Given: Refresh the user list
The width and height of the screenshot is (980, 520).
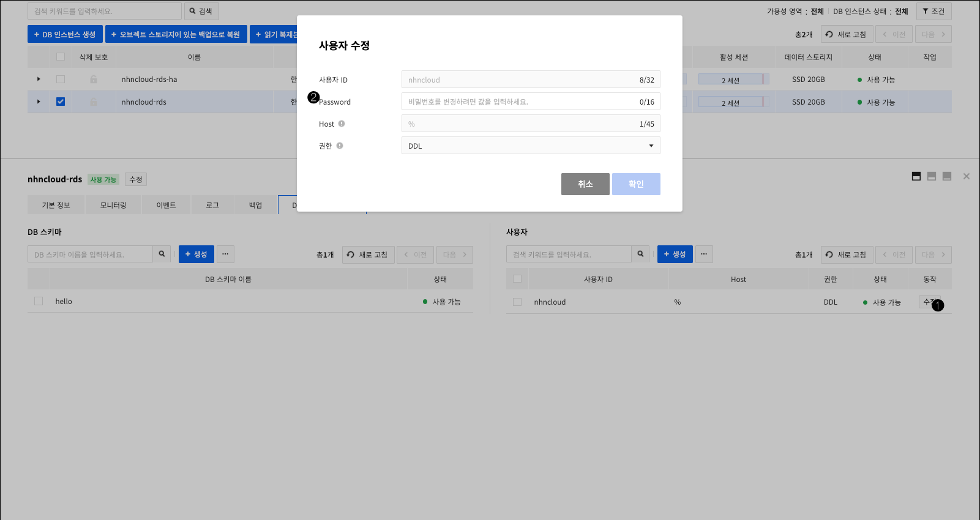Looking at the screenshot, I should 847,254.
